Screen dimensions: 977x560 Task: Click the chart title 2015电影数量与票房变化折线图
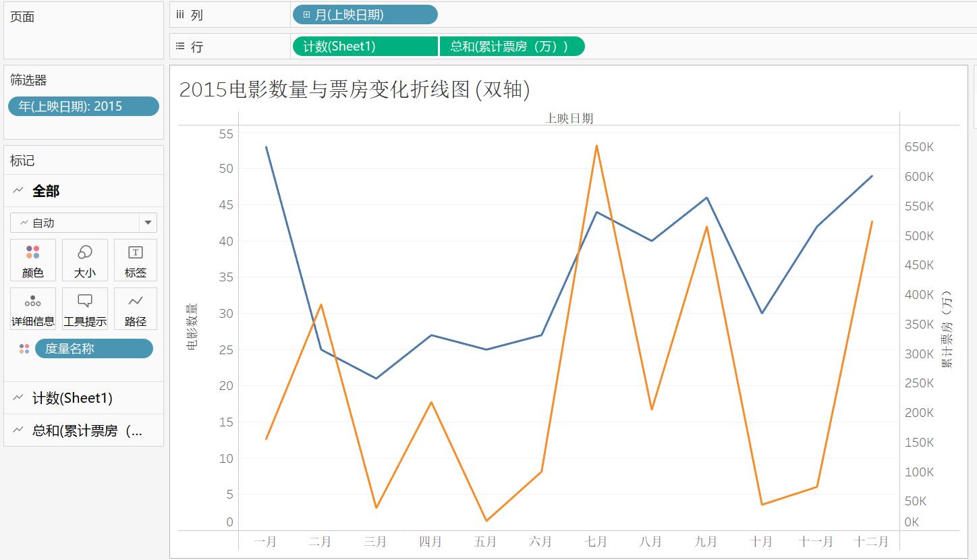click(354, 89)
